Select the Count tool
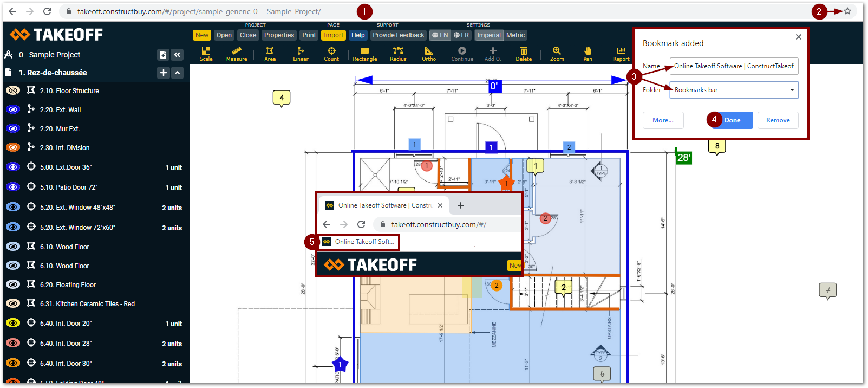This screenshot has height=388, width=868. pos(331,54)
